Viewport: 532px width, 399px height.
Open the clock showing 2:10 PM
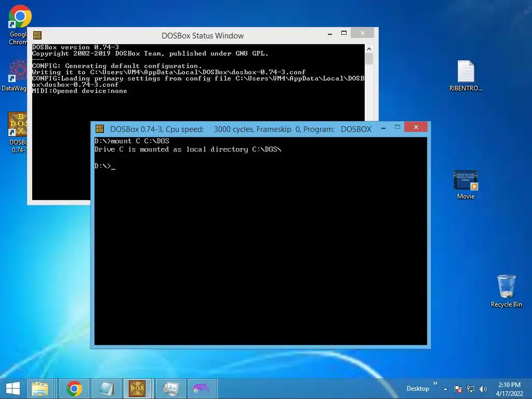509,389
